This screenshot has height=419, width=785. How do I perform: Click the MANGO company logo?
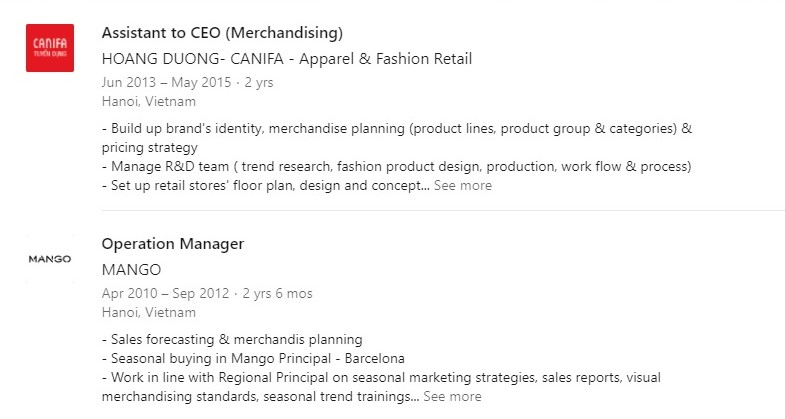point(50,259)
